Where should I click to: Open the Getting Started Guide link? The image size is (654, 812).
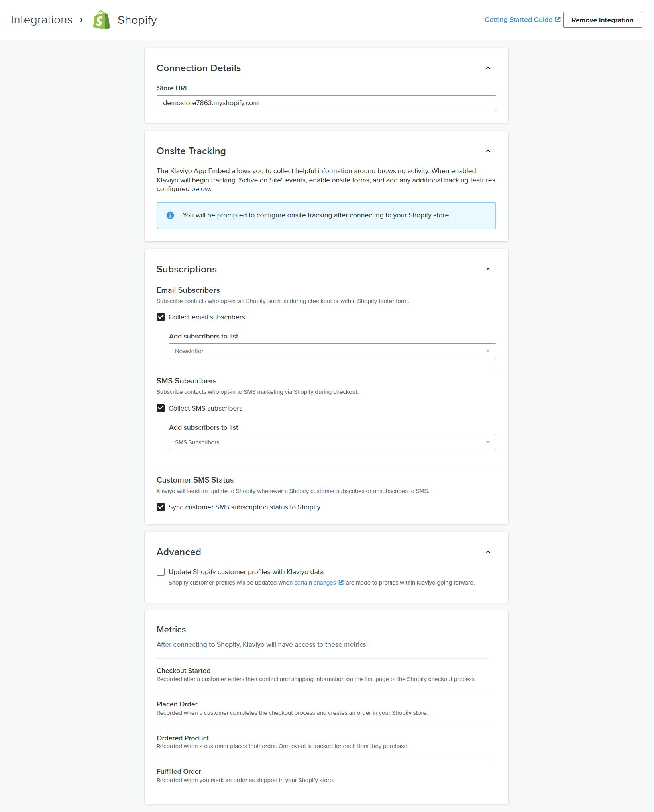click(518, 20)
